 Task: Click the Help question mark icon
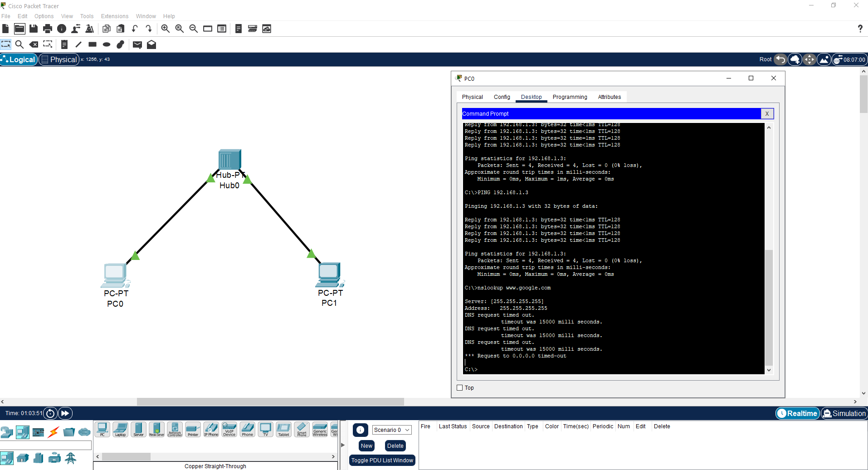pyautogui.click(x=860, y=29)
